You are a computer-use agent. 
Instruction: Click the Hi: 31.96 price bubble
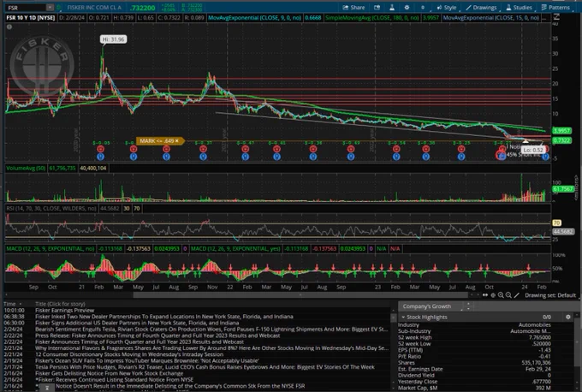pos(113,39)
